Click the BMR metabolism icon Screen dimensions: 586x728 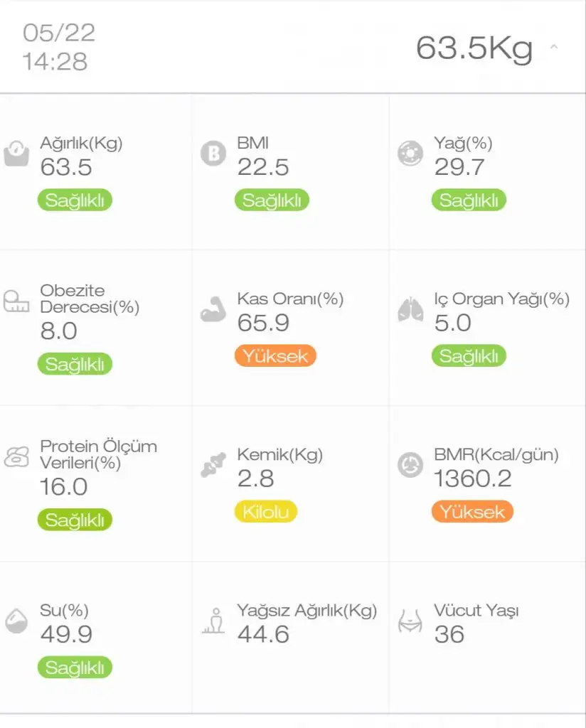(x=410, y=465)
